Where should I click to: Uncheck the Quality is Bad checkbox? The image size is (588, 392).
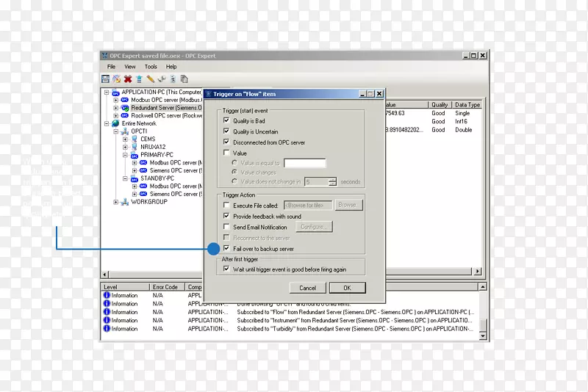pos(226,120)
